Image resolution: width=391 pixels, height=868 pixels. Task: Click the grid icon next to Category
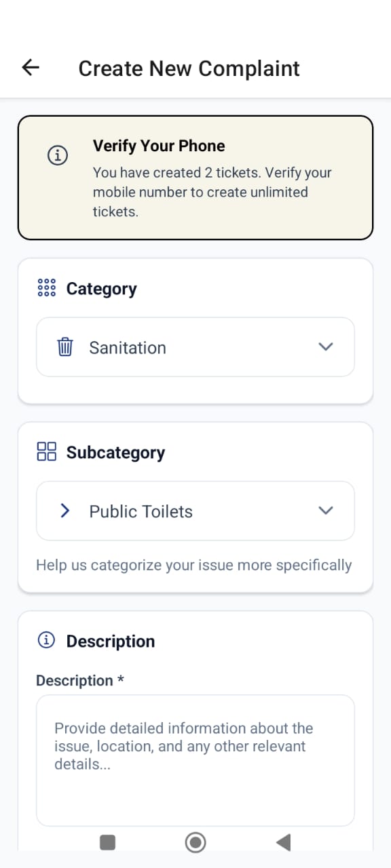coord(45,288)
